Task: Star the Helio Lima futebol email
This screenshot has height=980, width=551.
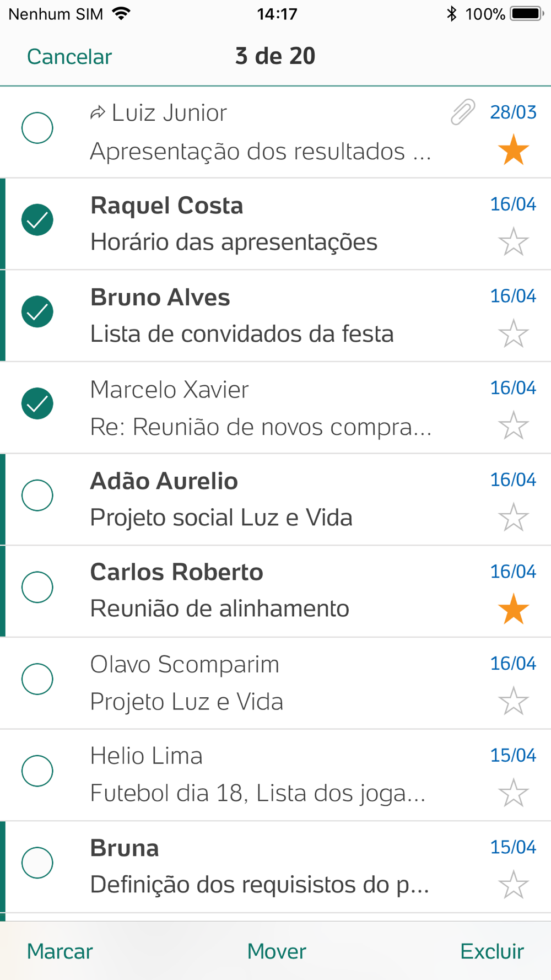Action: click(513, 793)
